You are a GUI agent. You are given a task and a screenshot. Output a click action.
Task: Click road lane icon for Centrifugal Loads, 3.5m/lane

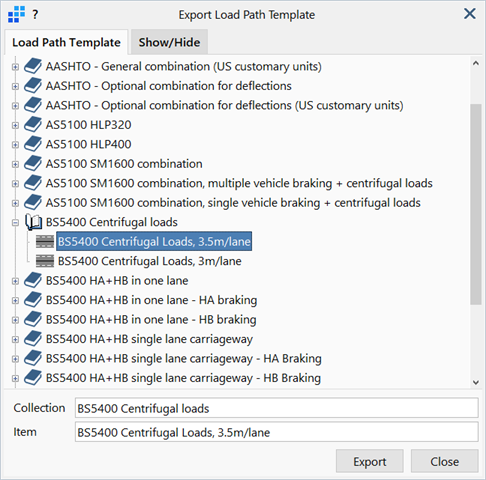point(45,241)
